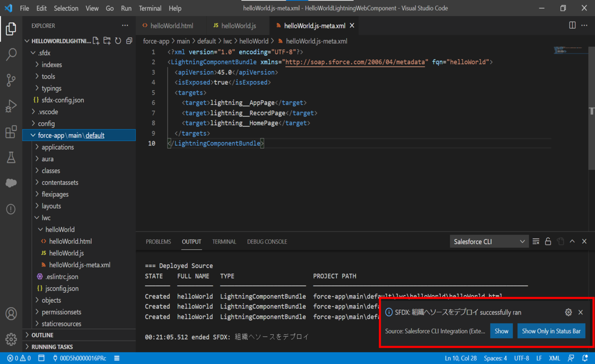
Task: Switch to the DEBUG CONSOLE tab
Action: tap(267, 242)
